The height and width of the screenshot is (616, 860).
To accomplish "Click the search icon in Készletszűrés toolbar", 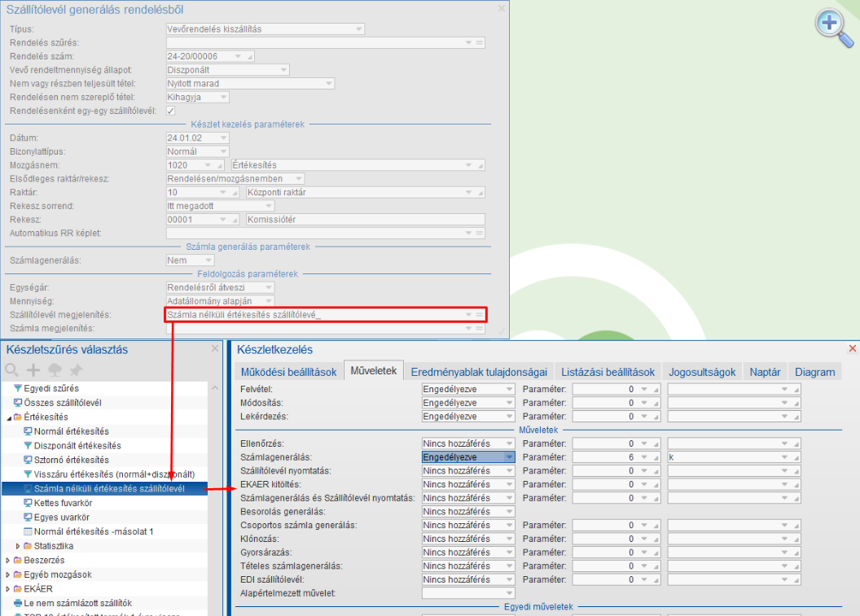I will pos(12,369).
